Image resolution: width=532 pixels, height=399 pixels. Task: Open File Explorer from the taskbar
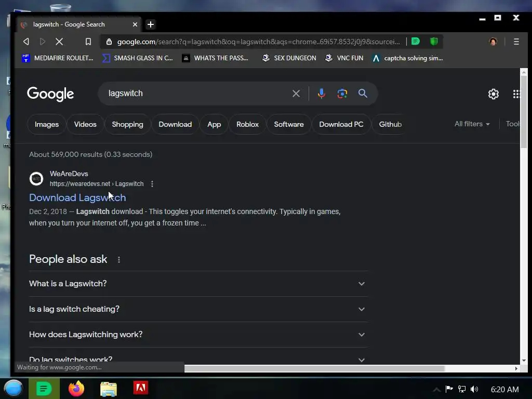[x=109, y=389]
